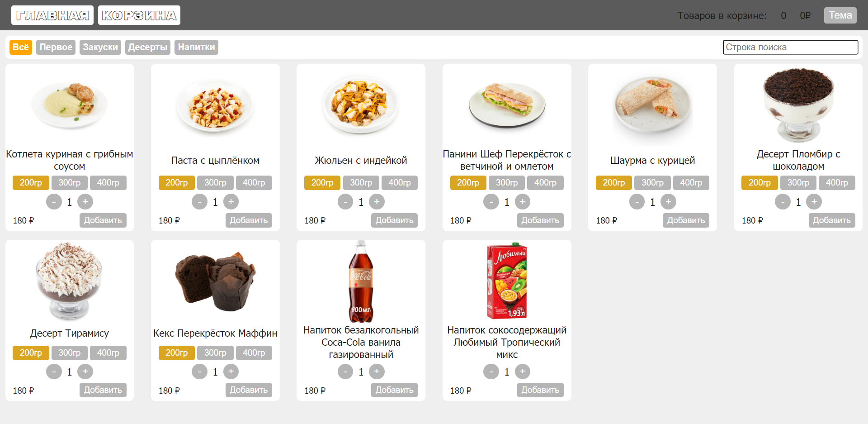The width and height of the screenshot is (868, 424).
Task: Select 300гр for Жюльен с индейкой
Action: coord(361,182)
